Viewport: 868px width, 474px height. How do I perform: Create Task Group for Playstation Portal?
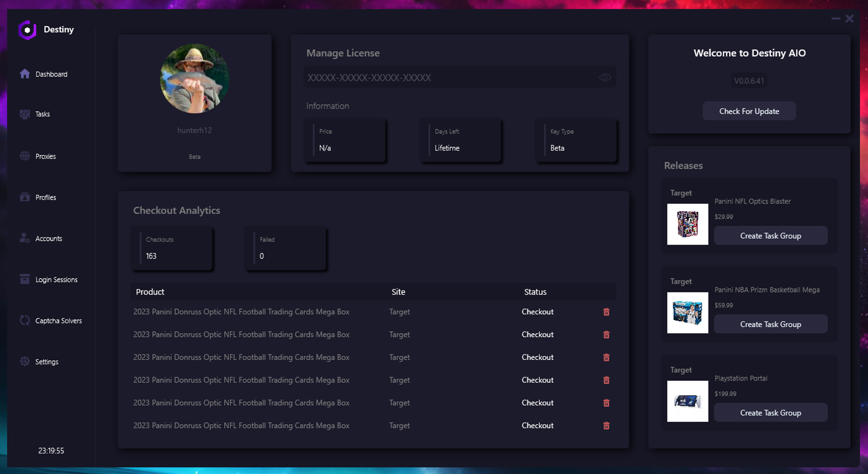770,413
